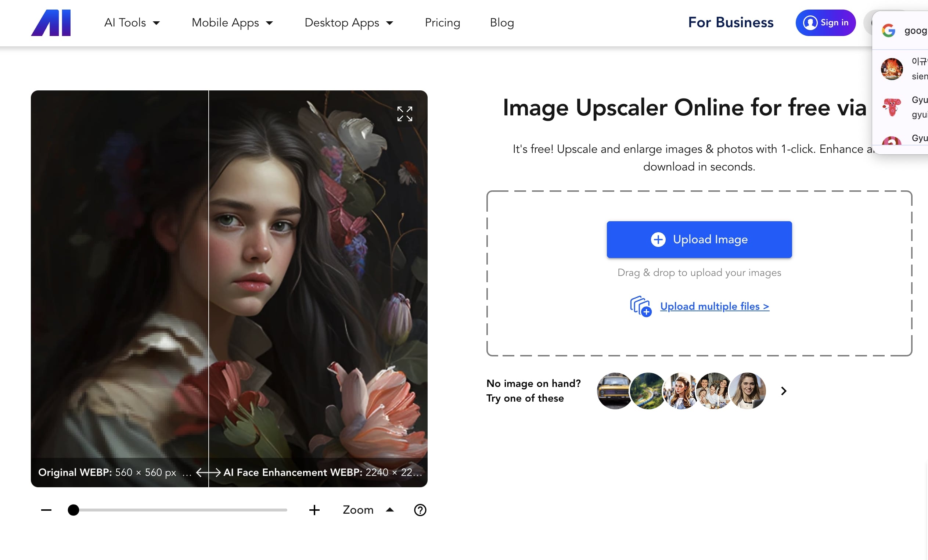928x560 pixels.
Task: Open the Mobile Apps dropdown menu
Action: tap(232, 23)
